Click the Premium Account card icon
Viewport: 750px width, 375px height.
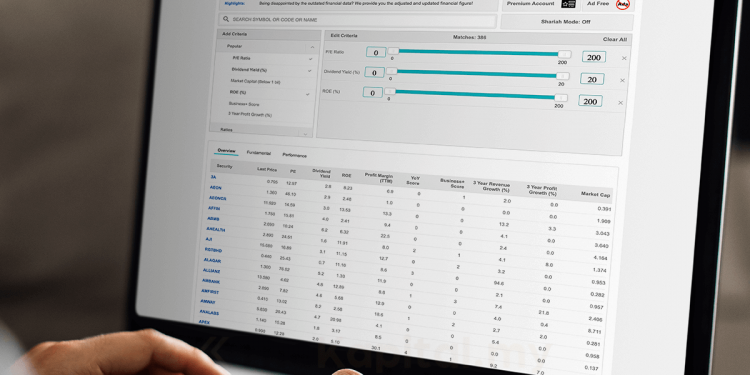[x=568, y=4]
